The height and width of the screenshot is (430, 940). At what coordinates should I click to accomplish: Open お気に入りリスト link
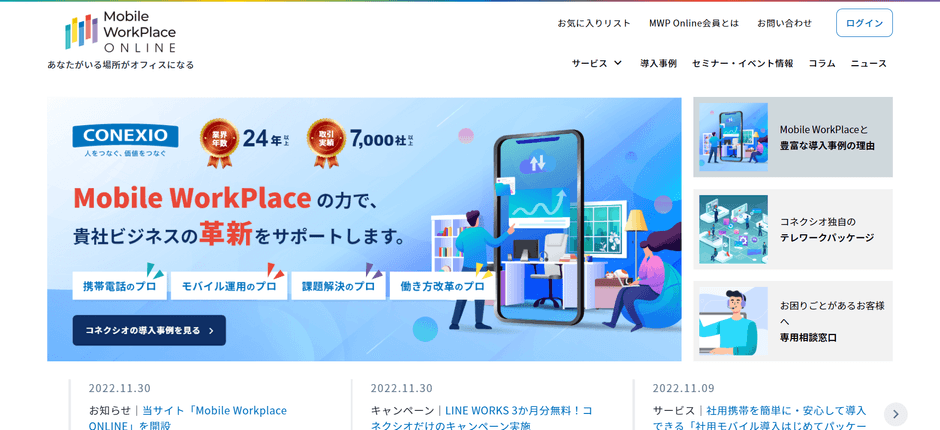point(594,23)
